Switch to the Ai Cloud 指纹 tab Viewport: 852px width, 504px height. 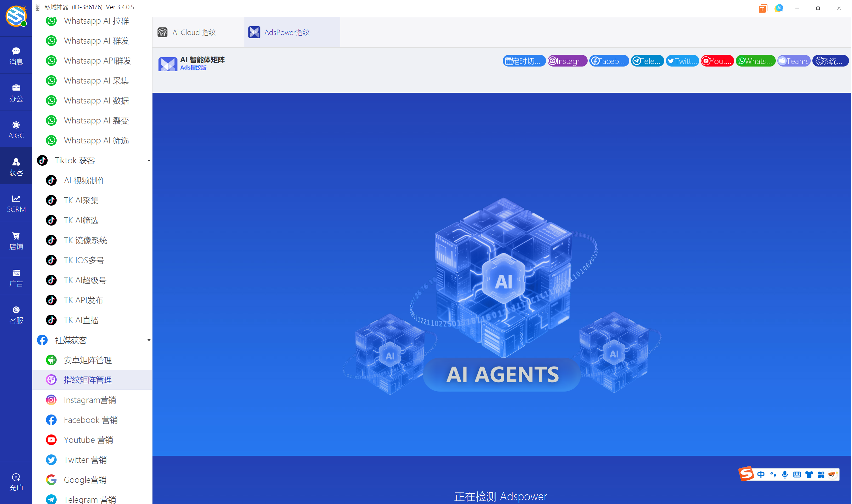pyautogui.click(x=194, y=32)
